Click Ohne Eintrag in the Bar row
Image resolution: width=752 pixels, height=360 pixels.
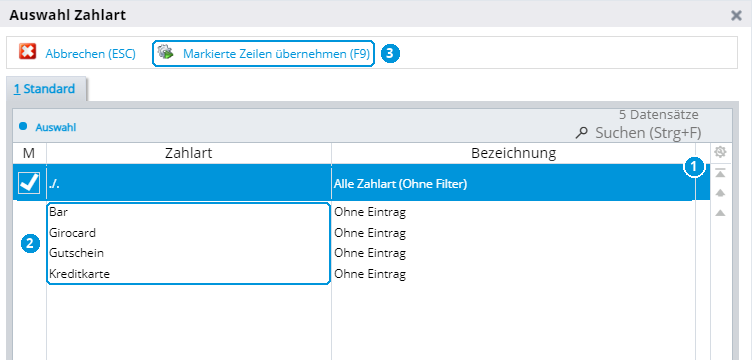[x=370, y=212]
